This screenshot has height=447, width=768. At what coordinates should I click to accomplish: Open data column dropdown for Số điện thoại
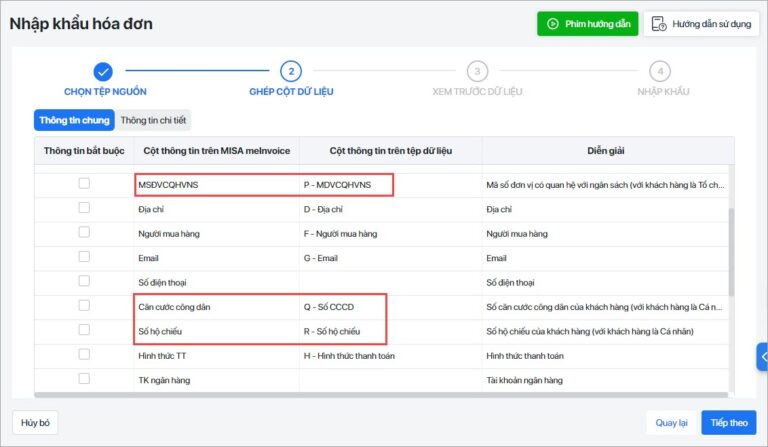coord(390,283)
